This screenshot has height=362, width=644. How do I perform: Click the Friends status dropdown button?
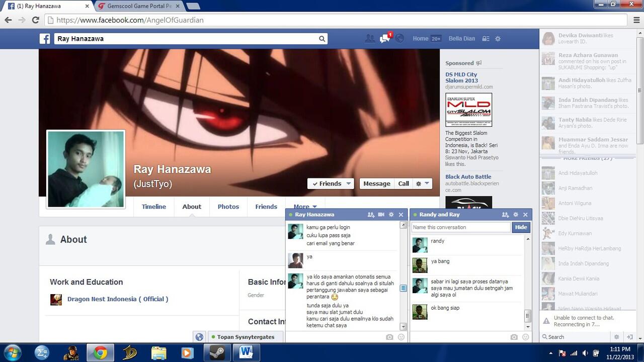point(331,184)
